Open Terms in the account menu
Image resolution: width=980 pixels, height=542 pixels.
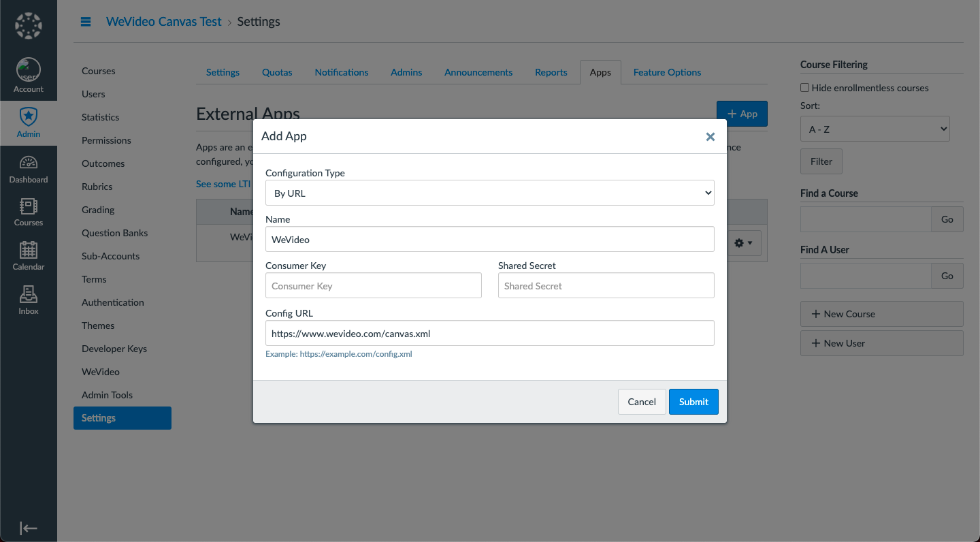coord(94,279)
